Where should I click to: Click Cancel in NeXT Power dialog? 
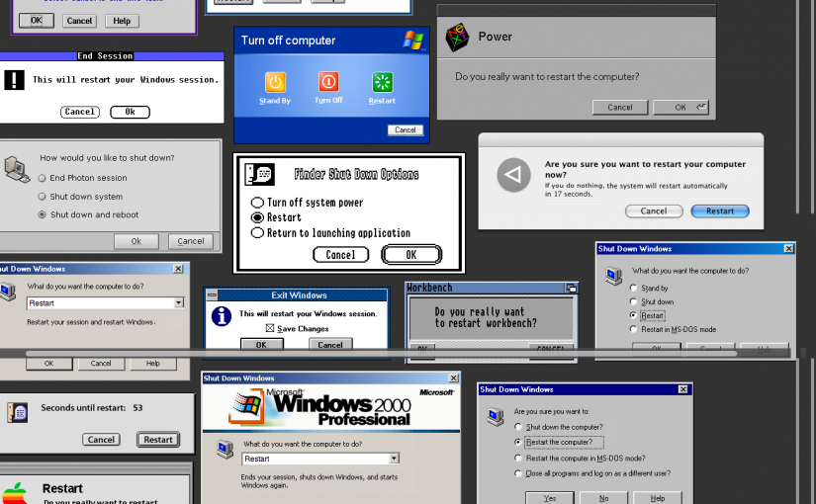coord(620,107)
